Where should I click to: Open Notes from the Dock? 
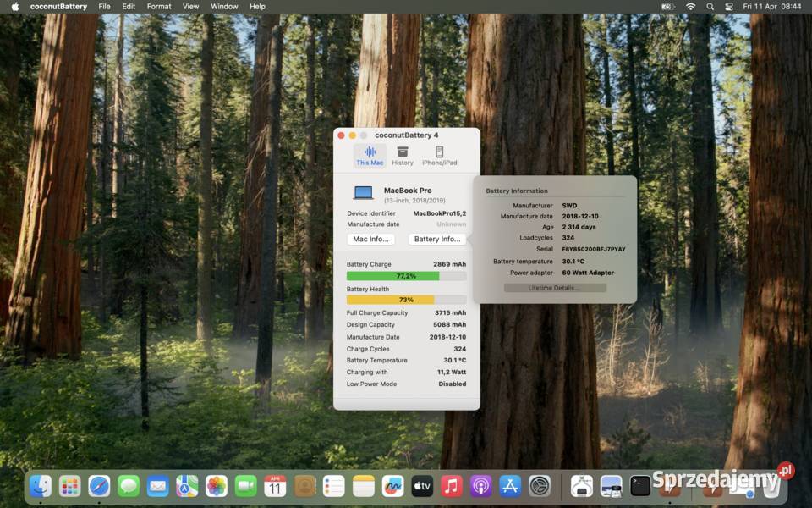(x=363, y=486)
